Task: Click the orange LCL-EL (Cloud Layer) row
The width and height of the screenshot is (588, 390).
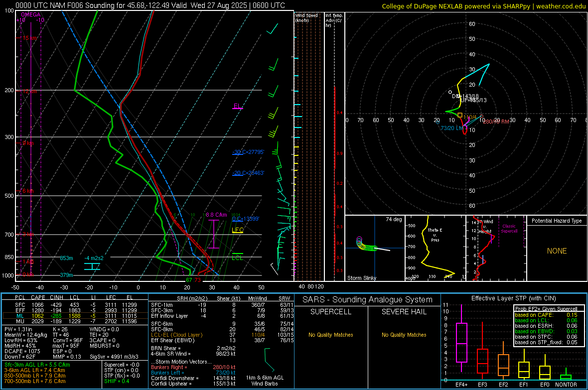Action: pos(176,335)
